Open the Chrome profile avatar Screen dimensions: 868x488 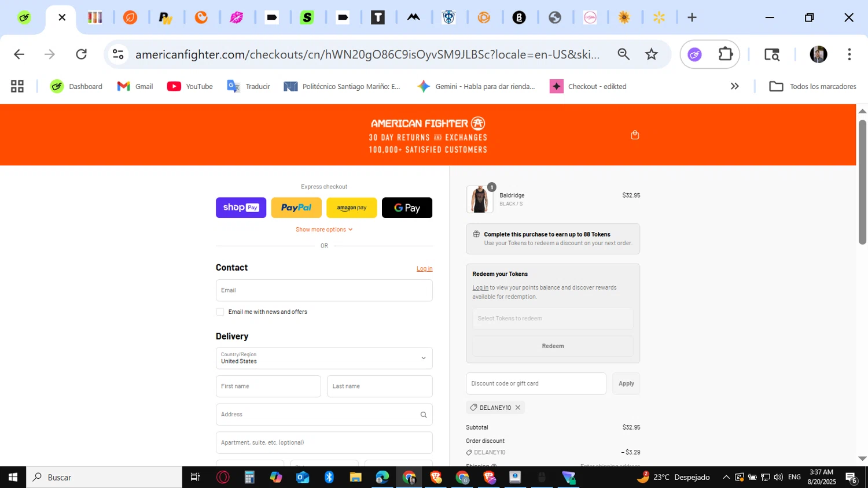coord(818,54)
